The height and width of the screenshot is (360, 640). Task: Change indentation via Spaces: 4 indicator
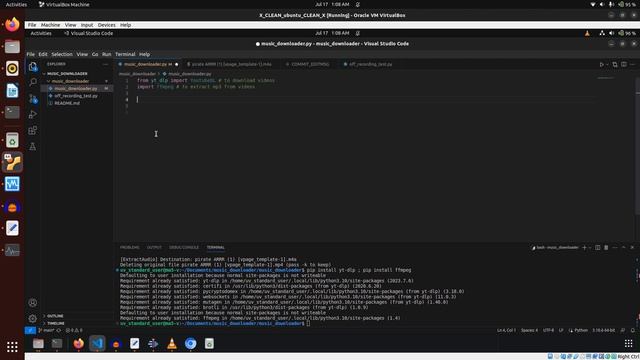coord(529,330)
